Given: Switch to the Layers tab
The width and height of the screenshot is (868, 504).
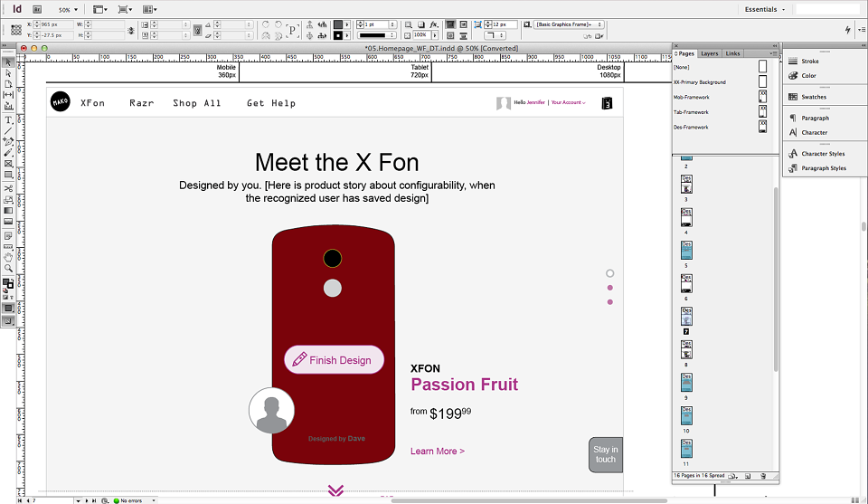Looking at the screenshot, I should coord(709,53).
